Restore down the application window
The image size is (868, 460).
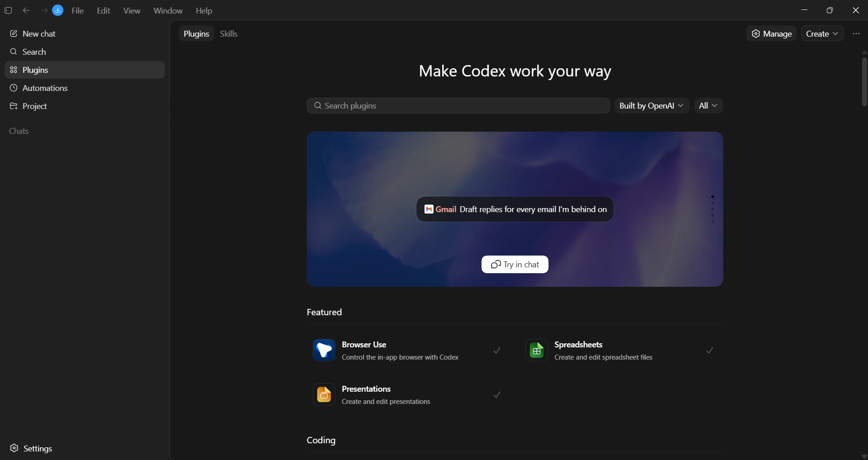830,10
